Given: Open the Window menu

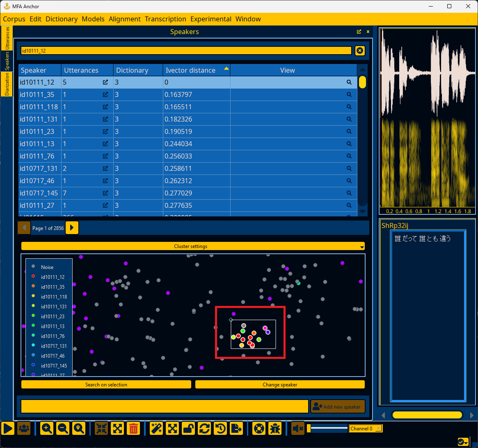Looking at the screenshot, I should 248,19.
